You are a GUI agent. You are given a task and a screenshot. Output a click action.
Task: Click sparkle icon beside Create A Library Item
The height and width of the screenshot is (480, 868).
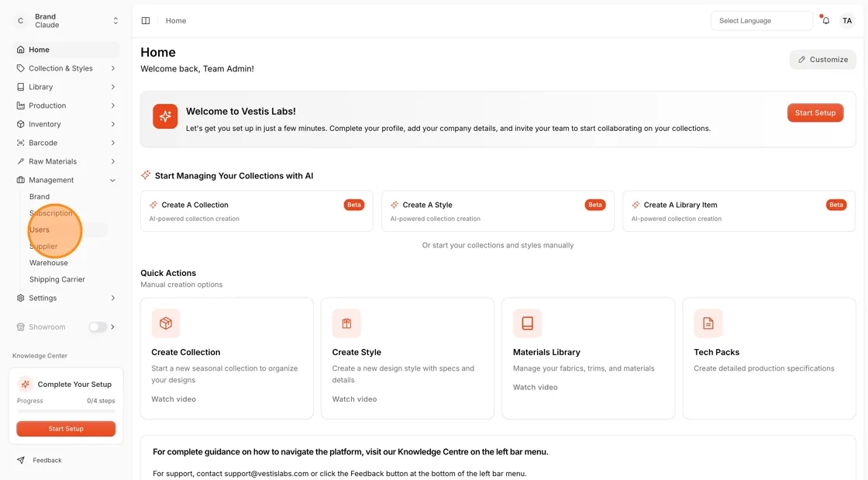[635, 205]
